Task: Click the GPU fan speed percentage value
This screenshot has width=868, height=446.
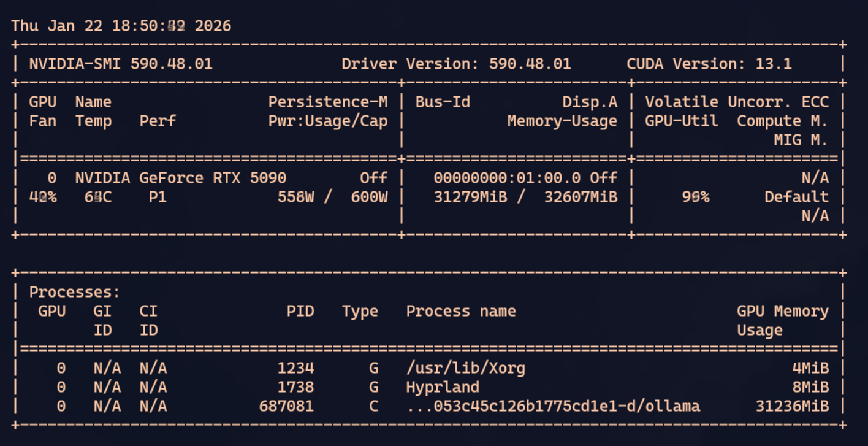Action: coord(43,197)
